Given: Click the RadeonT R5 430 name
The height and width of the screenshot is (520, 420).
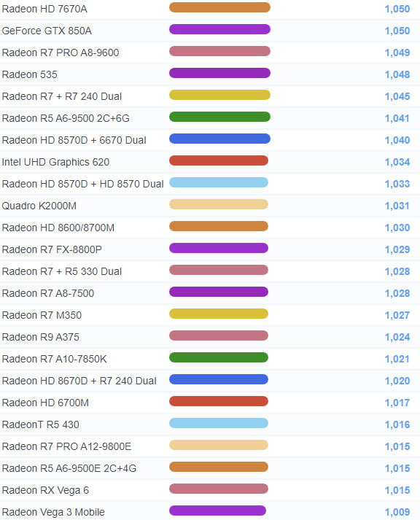Looking at the screenshot, I should click(x=40, y=424).
